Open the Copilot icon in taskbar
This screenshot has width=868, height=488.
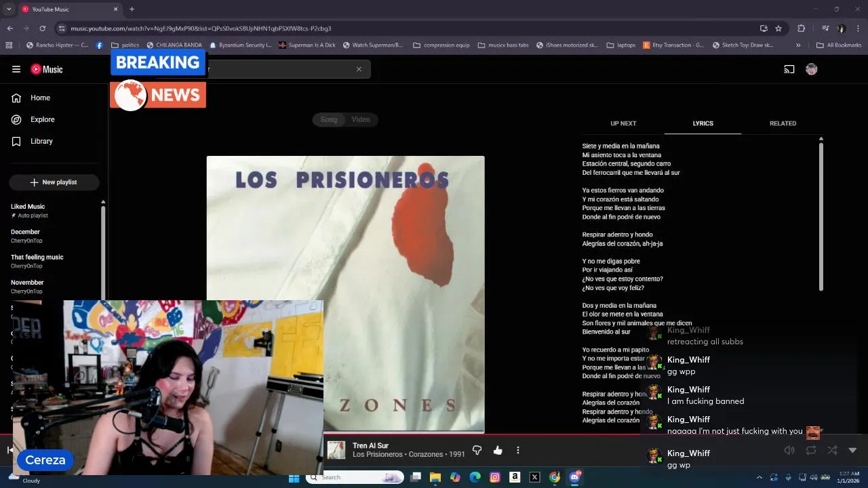click(x=455, y=477)
